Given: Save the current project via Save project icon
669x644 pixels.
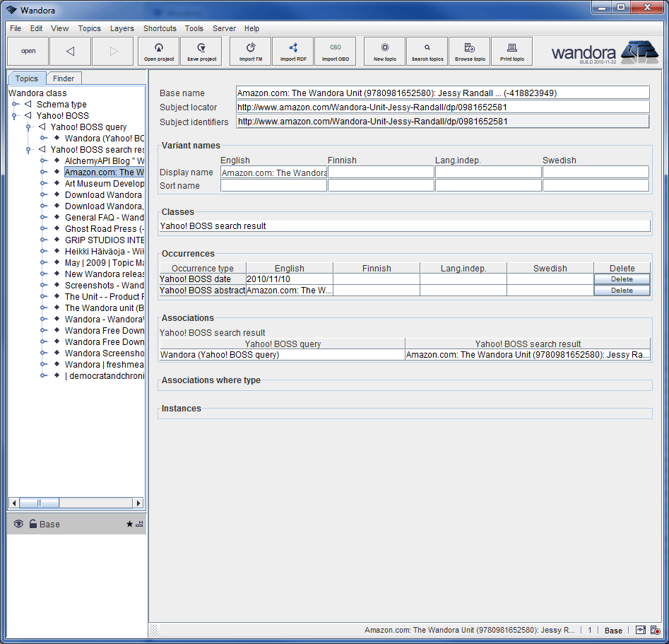Looking at the screenshot, I should click(x=201, y=51).
